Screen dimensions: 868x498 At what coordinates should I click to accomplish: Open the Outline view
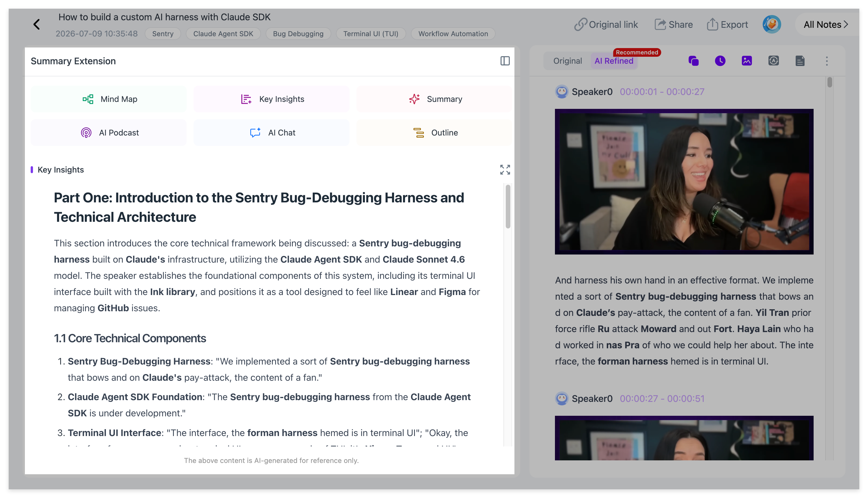pyautogui.click(x=434, y=132)
